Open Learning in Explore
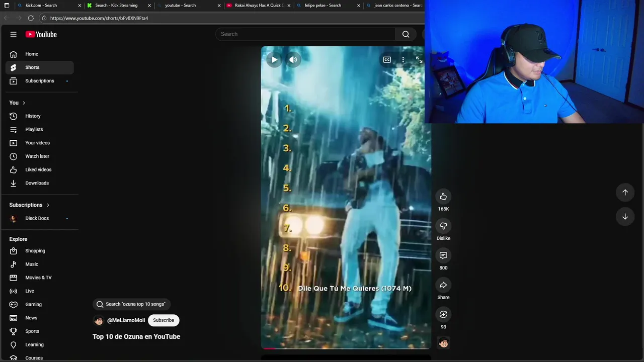Image resolution: width=644 pixels, height=362 pixels. 40,344
